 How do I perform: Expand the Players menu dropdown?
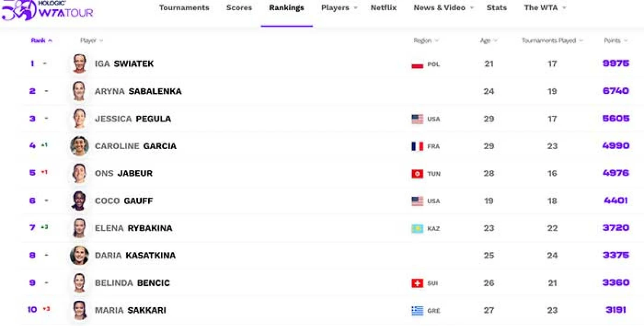click(339, 8)
